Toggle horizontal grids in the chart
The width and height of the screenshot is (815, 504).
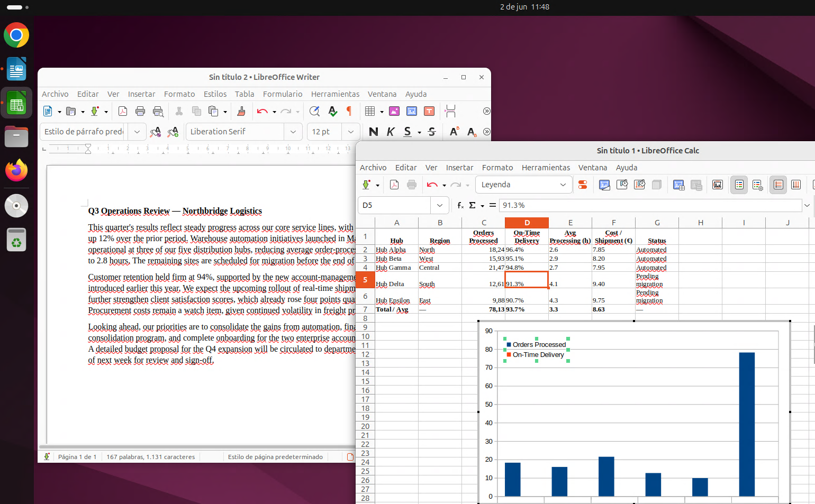click(x=778, y=185)
